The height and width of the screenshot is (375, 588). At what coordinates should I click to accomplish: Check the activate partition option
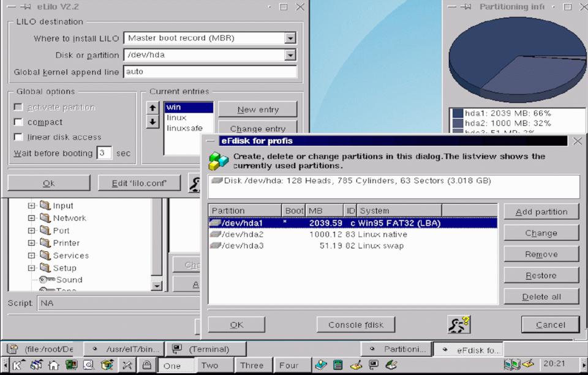(18, 108)
